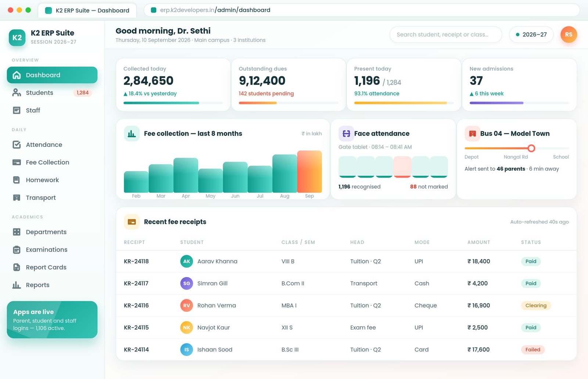Screen dimensions: 588x379
Task: Open the Collected today card
Action: tap(173, 85)
